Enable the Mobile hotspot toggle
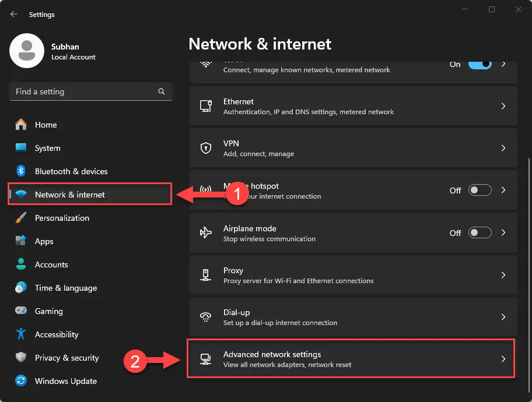532x402 pixels. tap(480, 191)
